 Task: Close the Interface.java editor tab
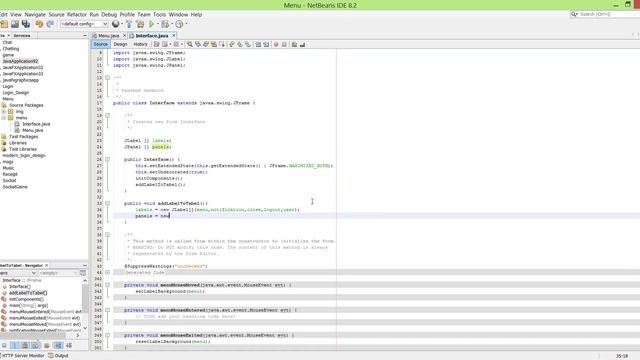[173, 36]
